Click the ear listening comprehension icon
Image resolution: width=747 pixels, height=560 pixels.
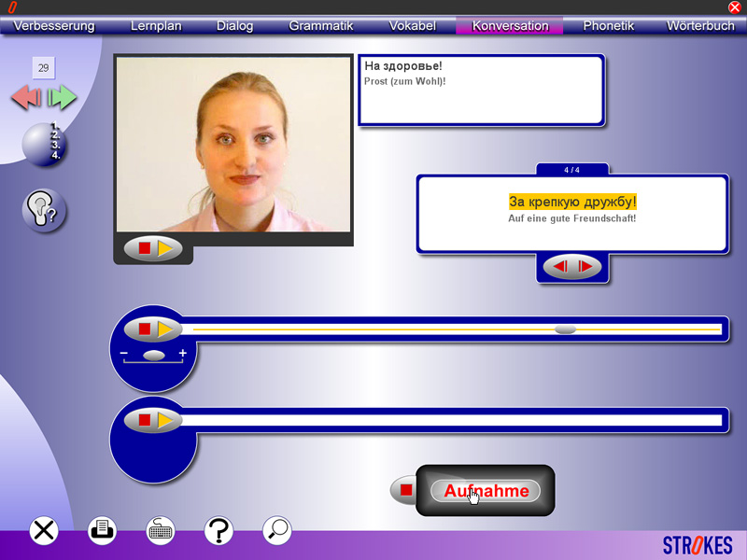[44, 211]
